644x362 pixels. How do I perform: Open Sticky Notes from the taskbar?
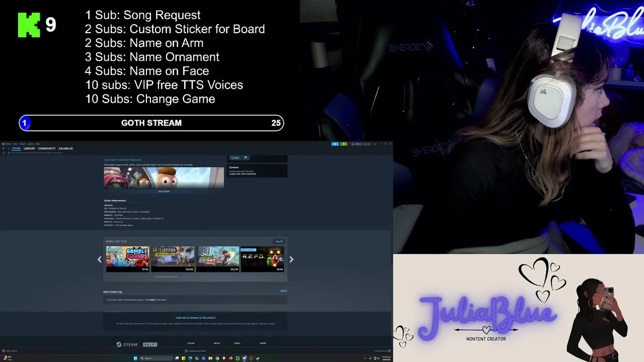click(x=184, y=358)
